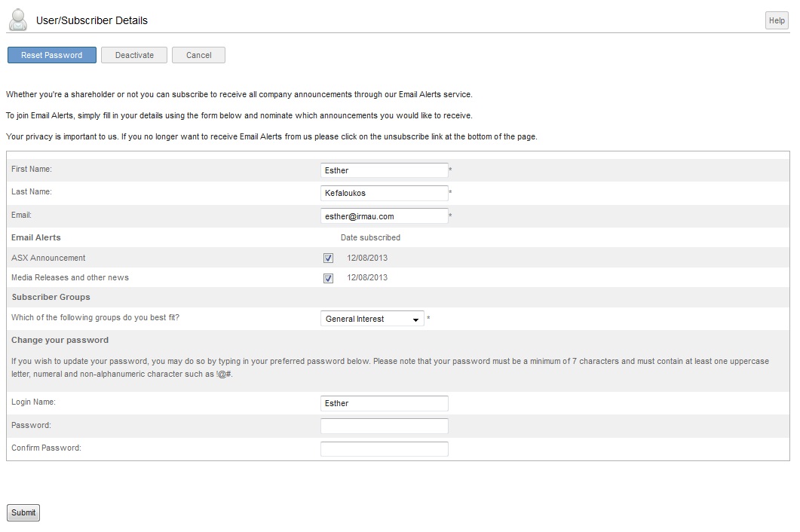800x532 pixels.
Task: Click the 'Which of the following groups' question text
Action: pyautogui.click(x=96, y=317)
